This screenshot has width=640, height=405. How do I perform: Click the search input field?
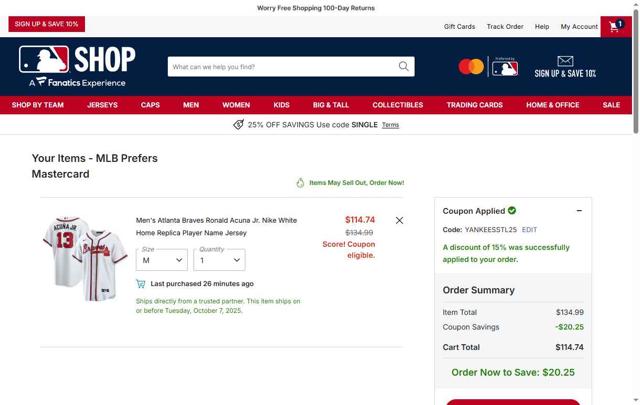[x=284, y=67]
